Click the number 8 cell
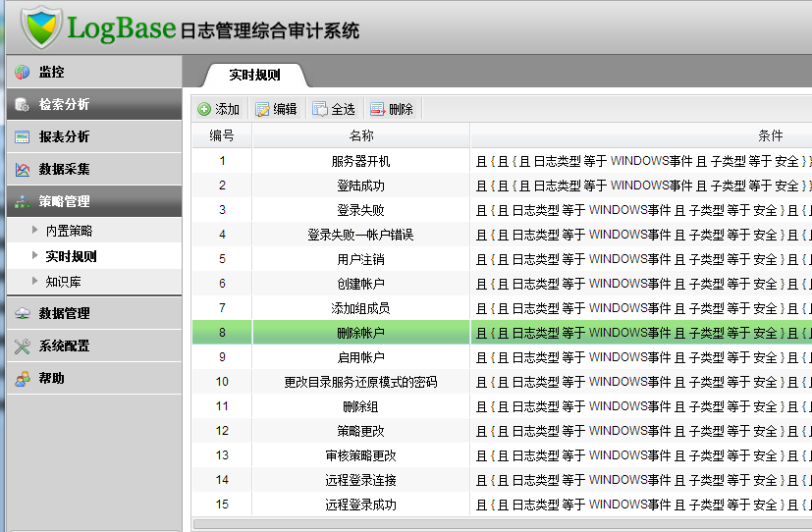 (222, 332)
